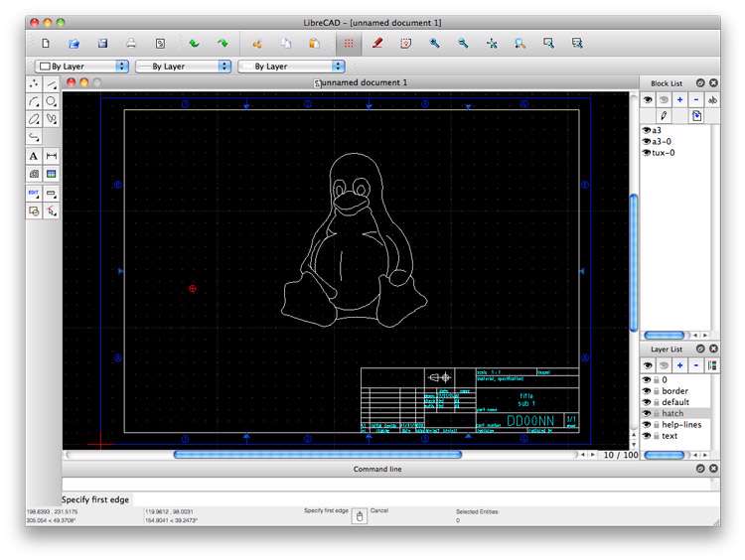Save the drawing with the floppy disk icon
This screenshot has width=745, height=560.
(102, 44)
